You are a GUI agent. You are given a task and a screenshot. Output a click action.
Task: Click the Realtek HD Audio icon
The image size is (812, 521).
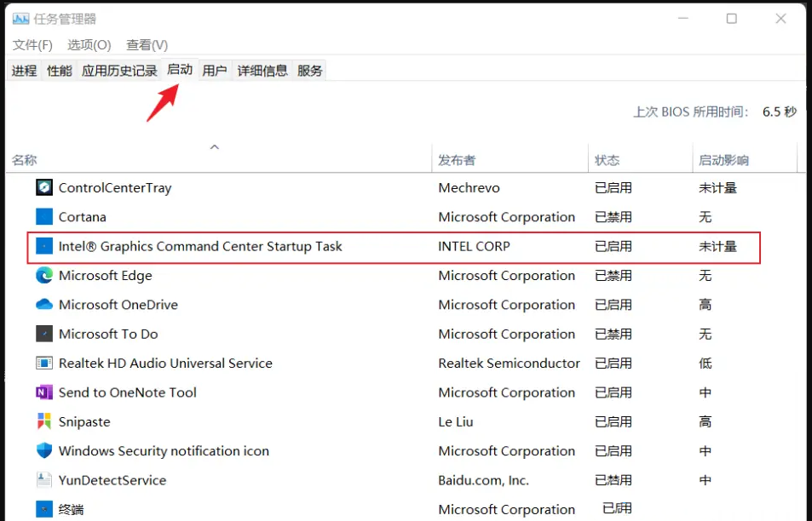(x=44, y=364)
